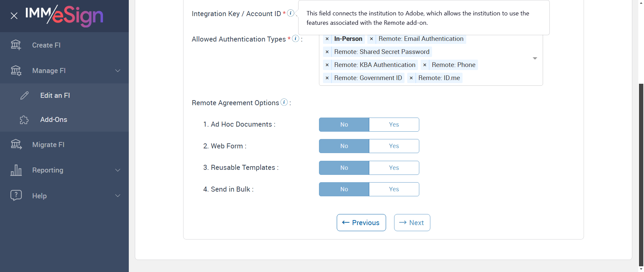Close the sidebar with the X icon
This screenshot has width=644, height=272.
point(14,16)
